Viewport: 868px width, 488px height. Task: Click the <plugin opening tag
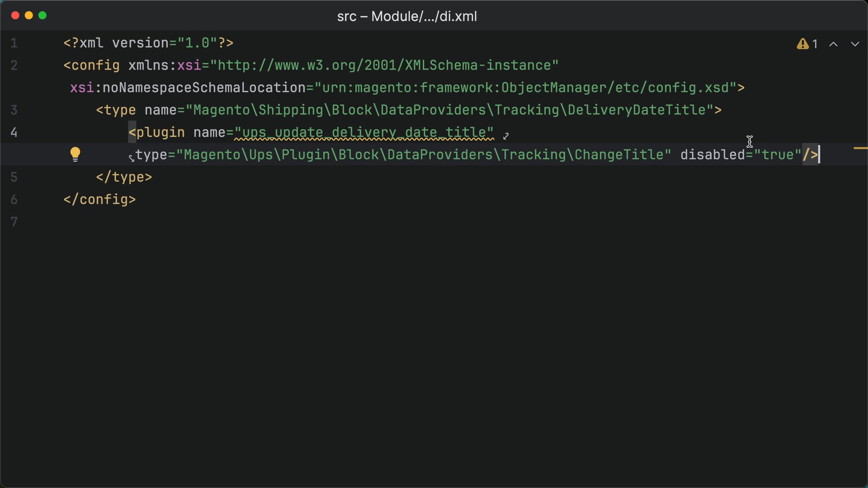(x=156, y=132)
